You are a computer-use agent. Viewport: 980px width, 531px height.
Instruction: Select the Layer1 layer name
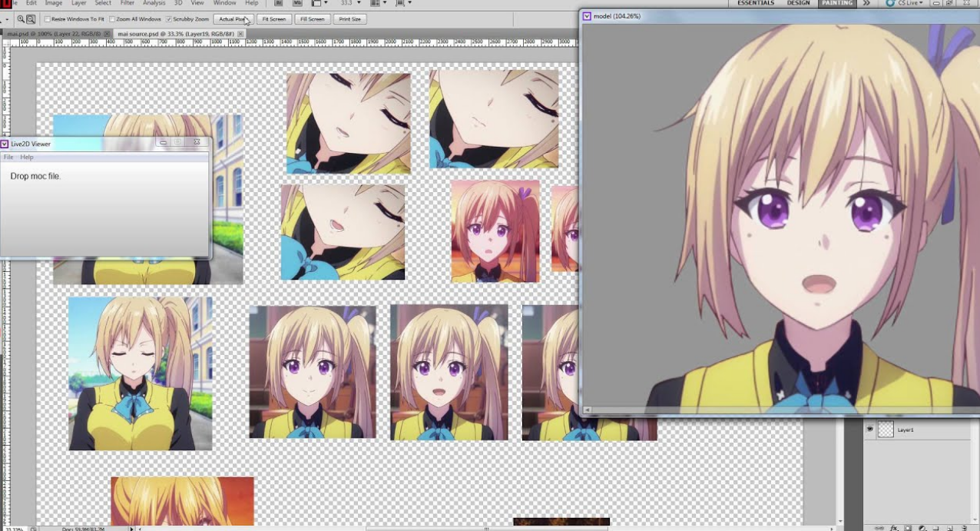pyautogui.click(x=906, y=430)
